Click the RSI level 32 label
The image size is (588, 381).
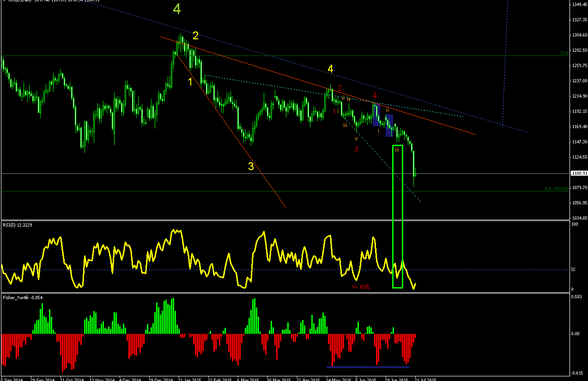point(574,270)
